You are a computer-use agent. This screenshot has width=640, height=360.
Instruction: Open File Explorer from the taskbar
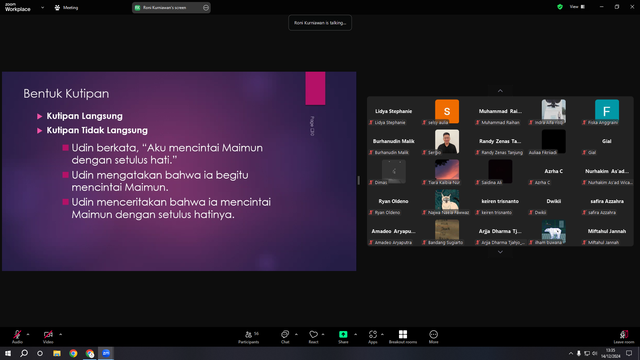(57, 353)
